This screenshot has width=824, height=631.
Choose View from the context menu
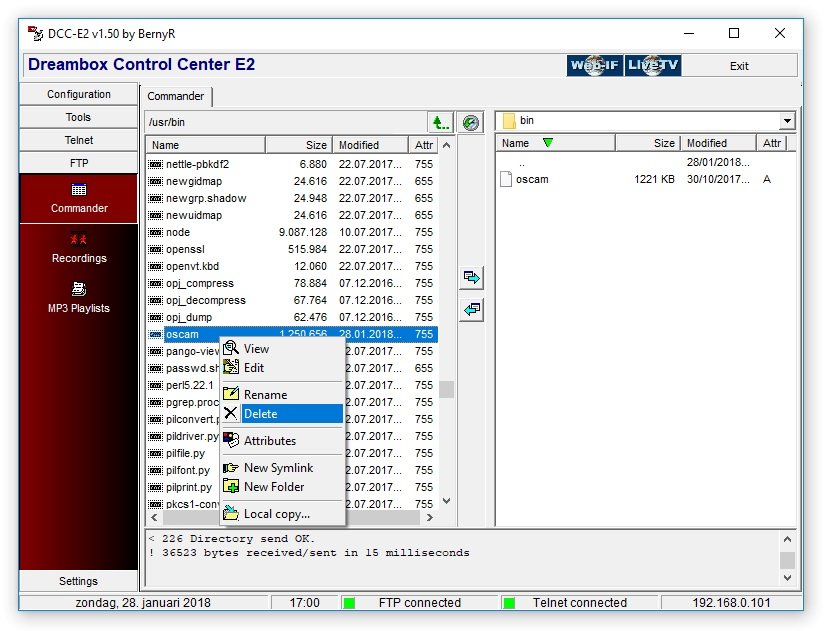click(x=283, y=348)
